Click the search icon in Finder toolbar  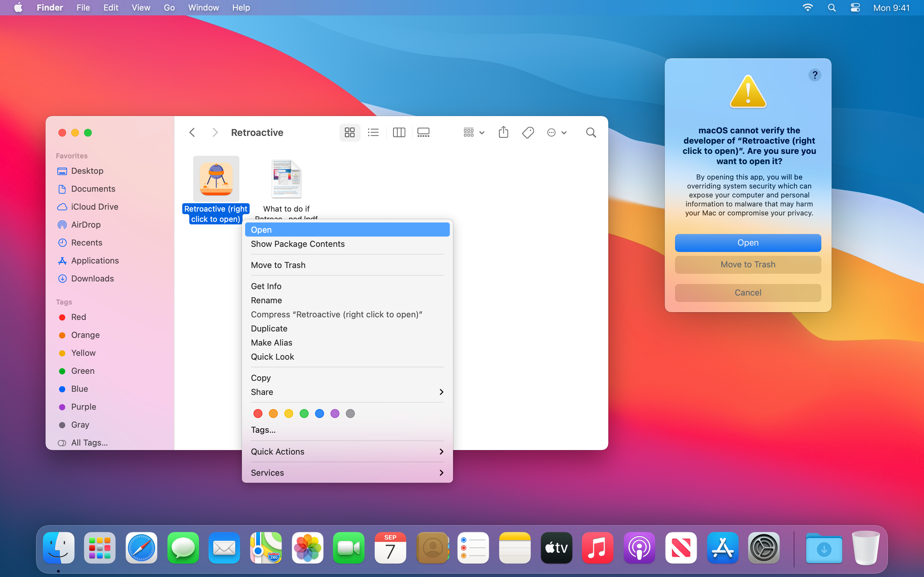coord(591,132)
